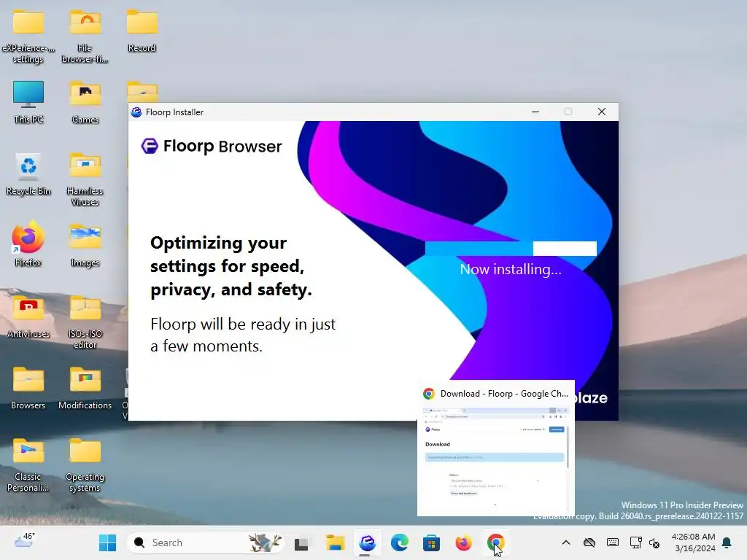Show hidden system tray icons

pyautogui.click(x=566, y=542)
